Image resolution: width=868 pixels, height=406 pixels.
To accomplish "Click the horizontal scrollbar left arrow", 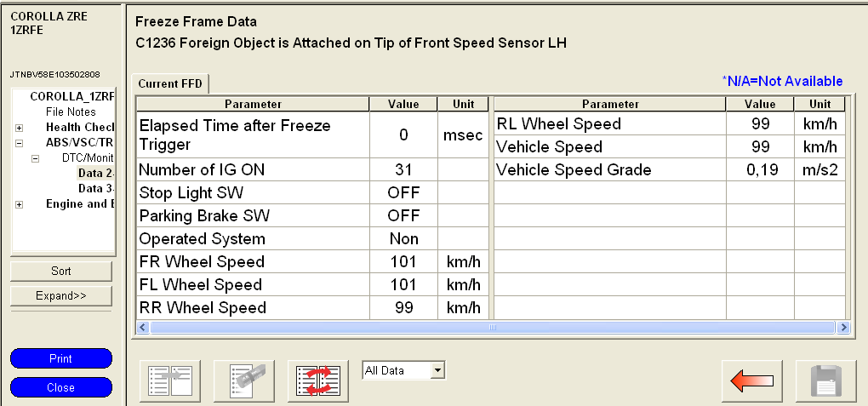I will (142, 327).
